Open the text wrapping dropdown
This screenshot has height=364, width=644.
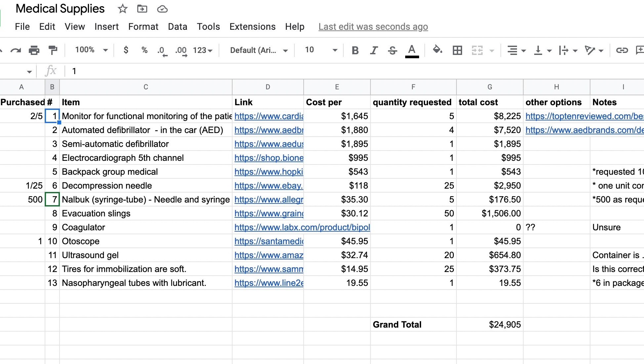point(568,50)
